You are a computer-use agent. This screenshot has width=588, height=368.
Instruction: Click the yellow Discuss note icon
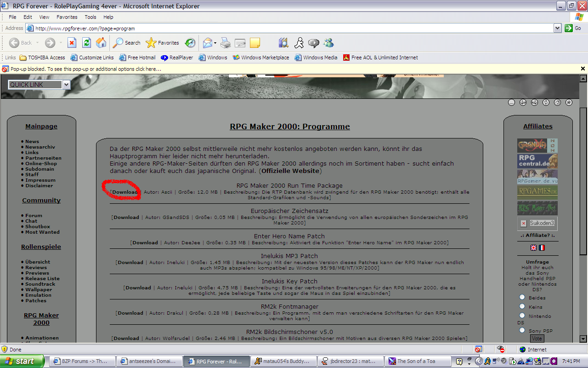click(254, 43)
